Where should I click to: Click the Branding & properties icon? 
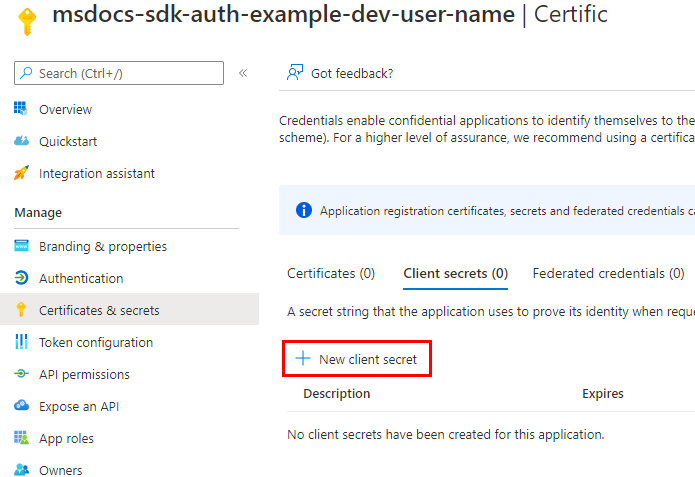pos(21,246)
